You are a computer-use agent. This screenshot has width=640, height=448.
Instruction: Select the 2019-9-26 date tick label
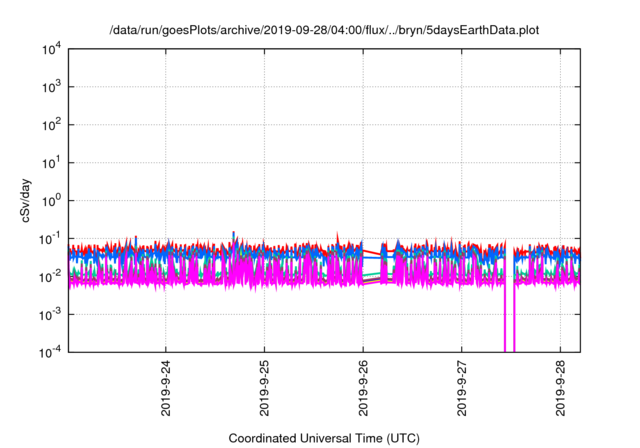pyautogui.click(x=363, y=388)
